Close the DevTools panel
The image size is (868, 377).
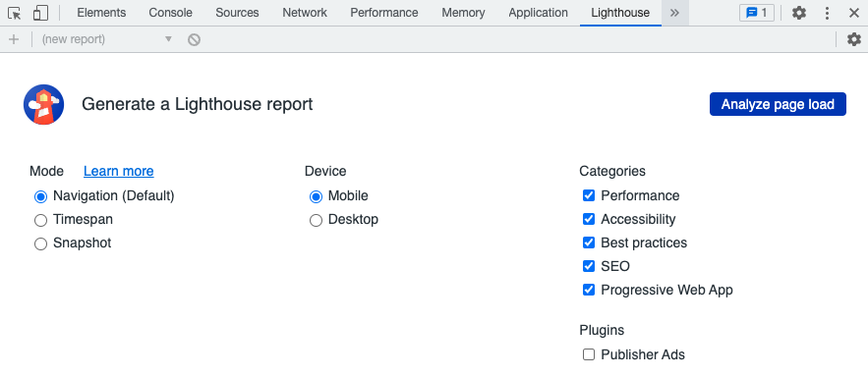point(853,13)
